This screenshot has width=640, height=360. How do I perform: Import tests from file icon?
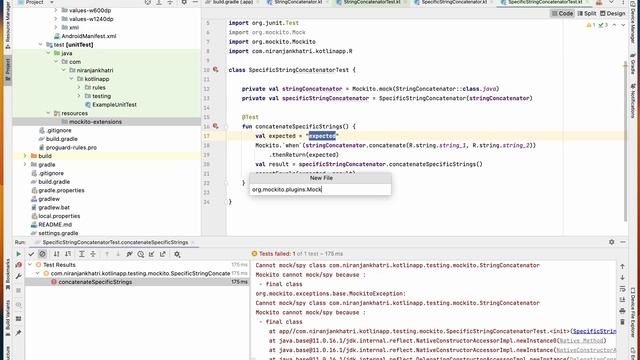coord(151,254)
